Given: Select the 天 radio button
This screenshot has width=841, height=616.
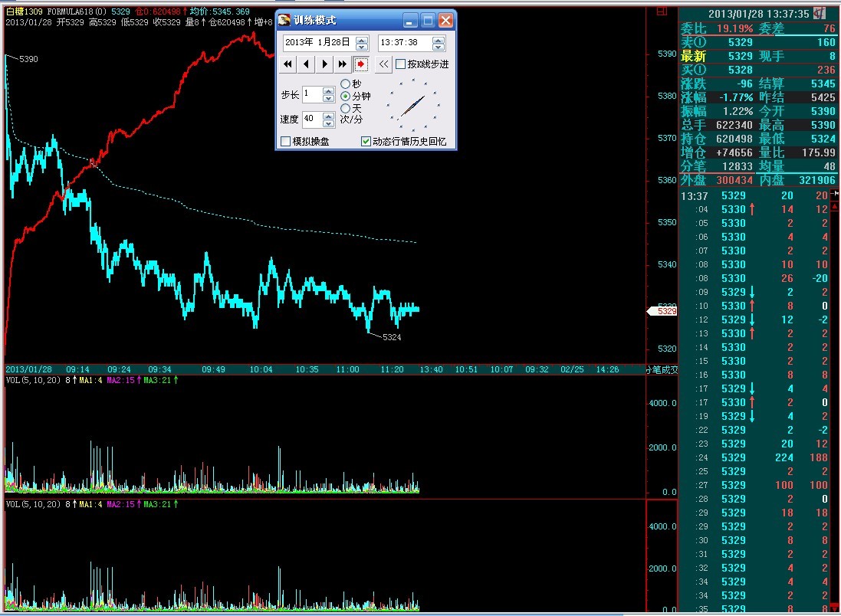Looking at the screenshot, I should point(346,108).
